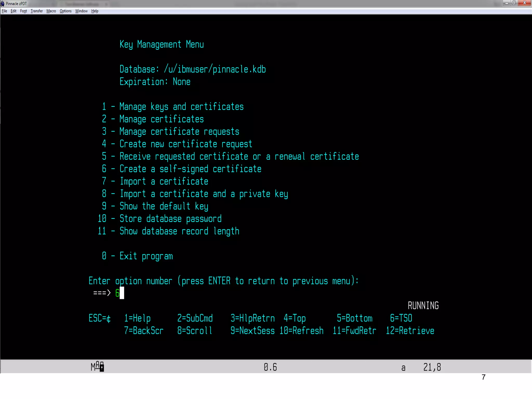Click the 'a' session indicator in status bar
The width and height of the screenshot is (532, 399).
click(403, 368)
